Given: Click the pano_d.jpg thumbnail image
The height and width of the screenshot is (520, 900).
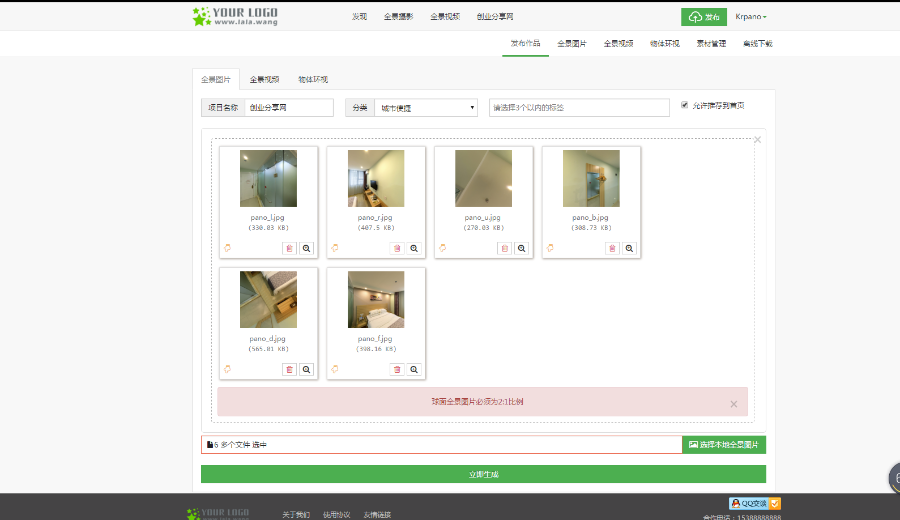Looking at the screenshot, I should [x=268, y=300].
